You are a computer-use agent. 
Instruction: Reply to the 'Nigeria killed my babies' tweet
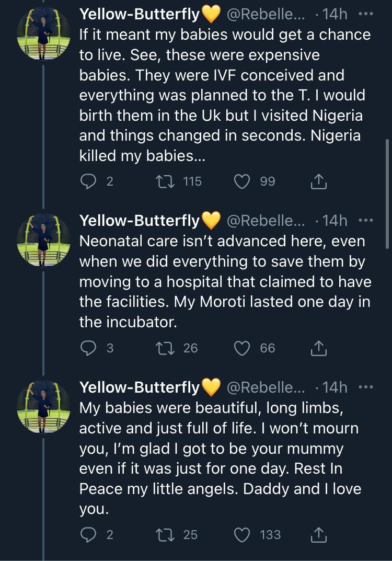[x=88, y=181]
